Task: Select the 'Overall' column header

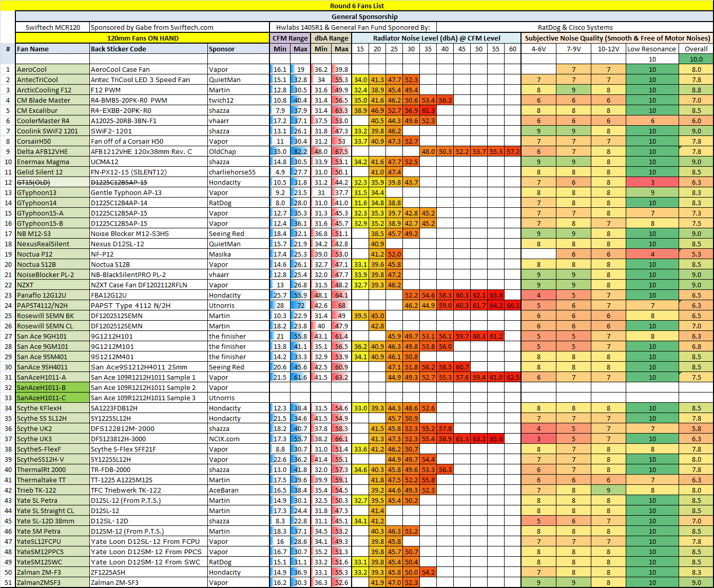Action: point(696,49)
